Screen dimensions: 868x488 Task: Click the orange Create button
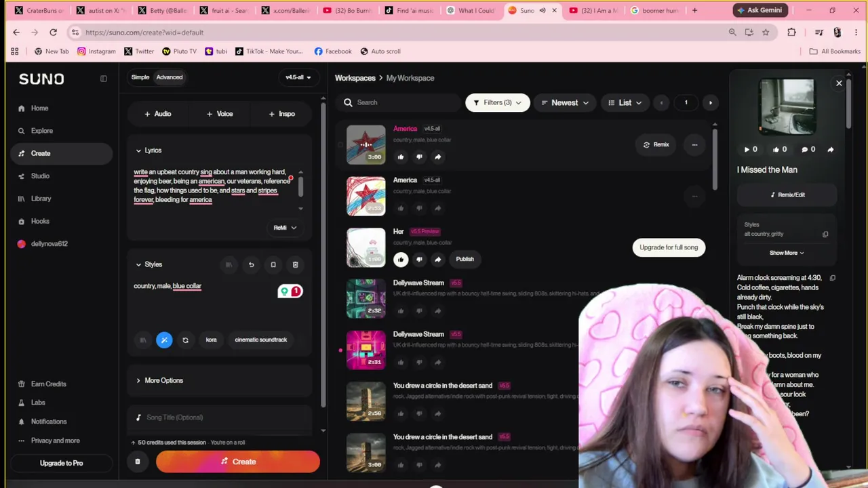[238, 462]
